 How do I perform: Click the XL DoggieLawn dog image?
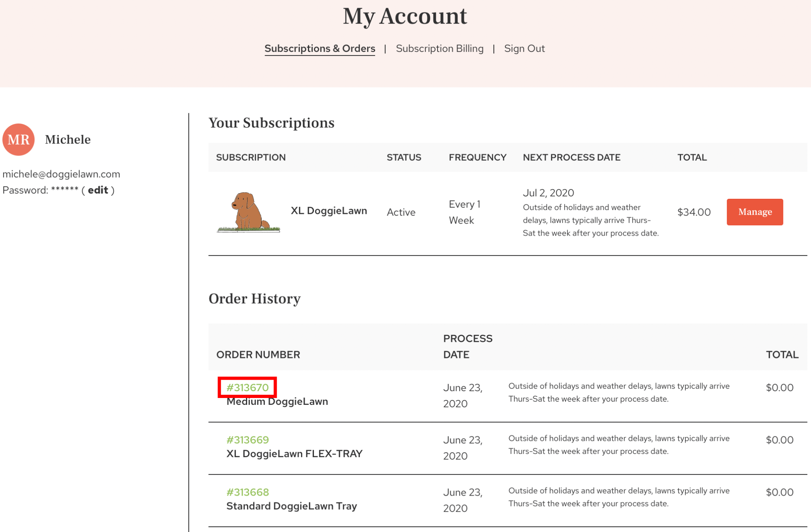[248, 212]
